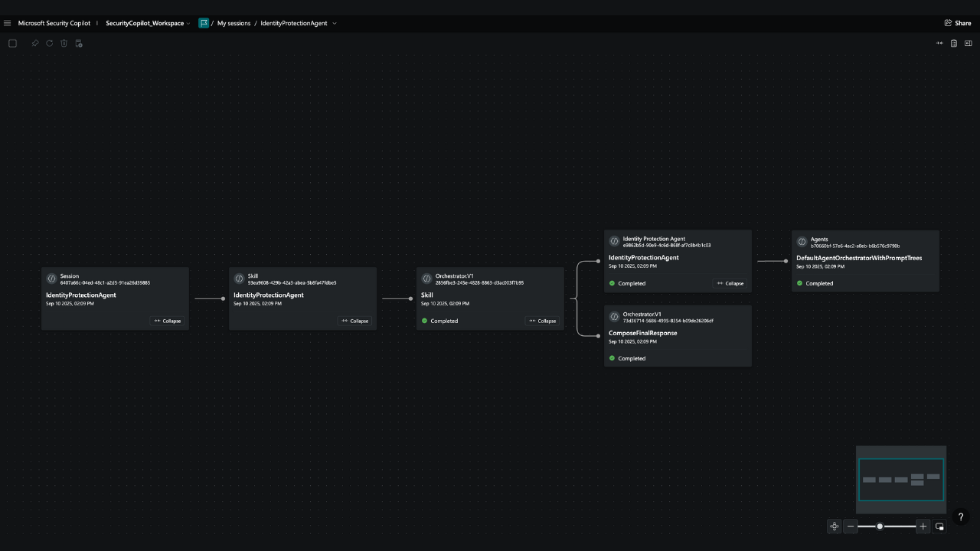Click Skill ID 93ea9608 text

tap(292, 282)
